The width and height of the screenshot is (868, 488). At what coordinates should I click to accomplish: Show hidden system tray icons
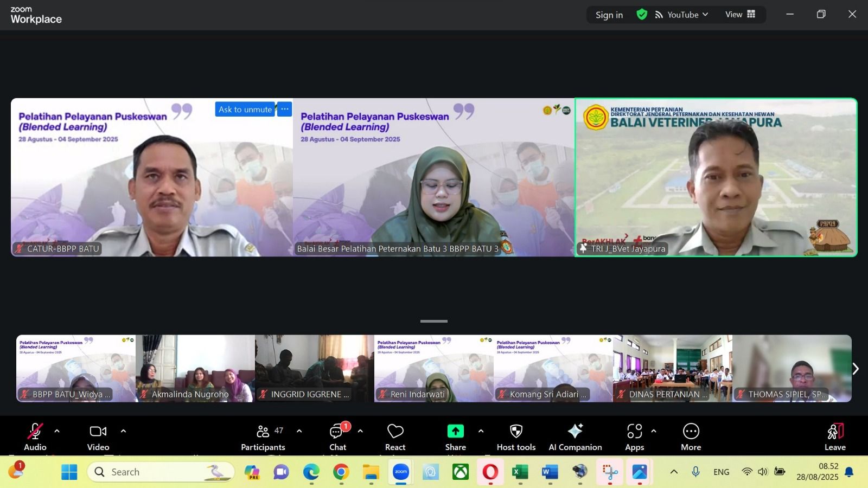(674, 472)
